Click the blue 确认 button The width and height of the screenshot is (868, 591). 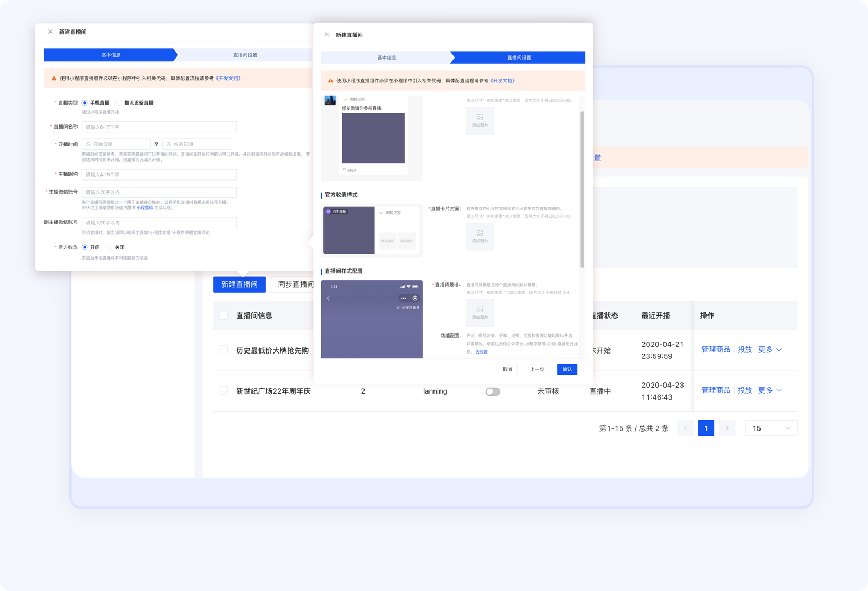click(567, 370)
